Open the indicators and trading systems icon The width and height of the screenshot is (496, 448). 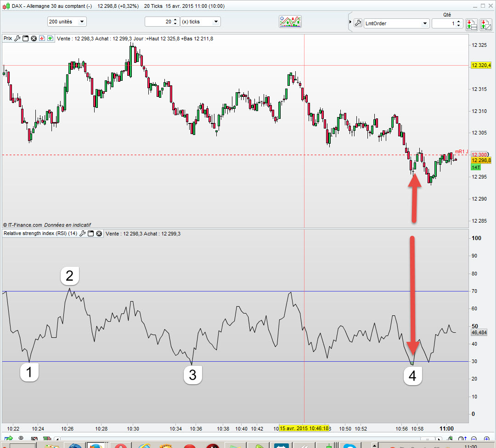[290, 22]
